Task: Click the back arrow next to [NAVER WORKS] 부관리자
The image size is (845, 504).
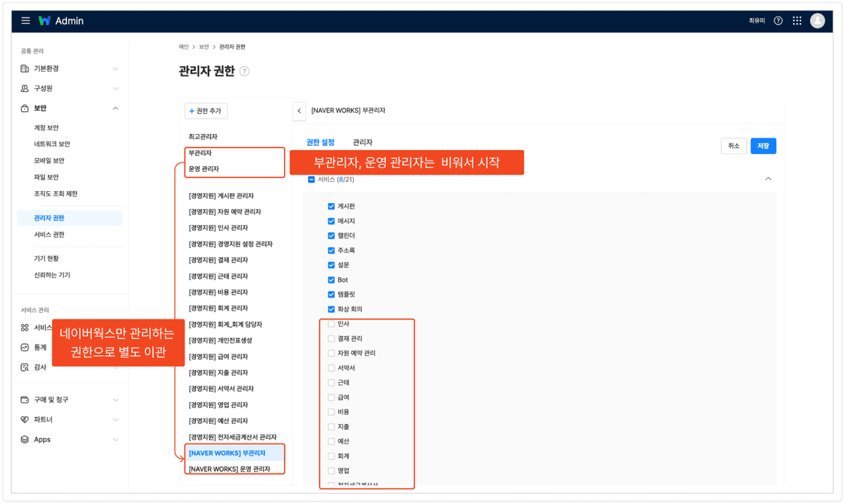Action: click(299, 110)
